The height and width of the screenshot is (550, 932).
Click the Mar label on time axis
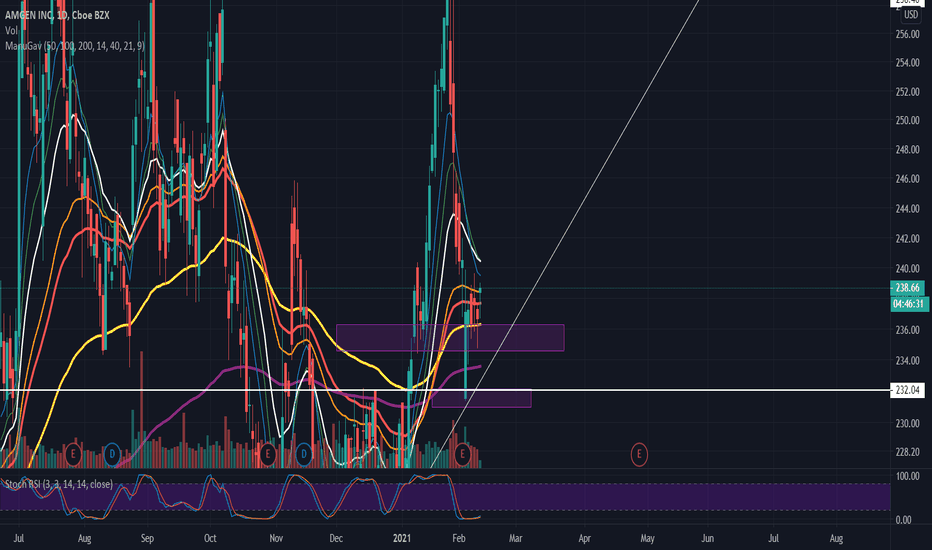pyautogui.click(x=515, y=538)
